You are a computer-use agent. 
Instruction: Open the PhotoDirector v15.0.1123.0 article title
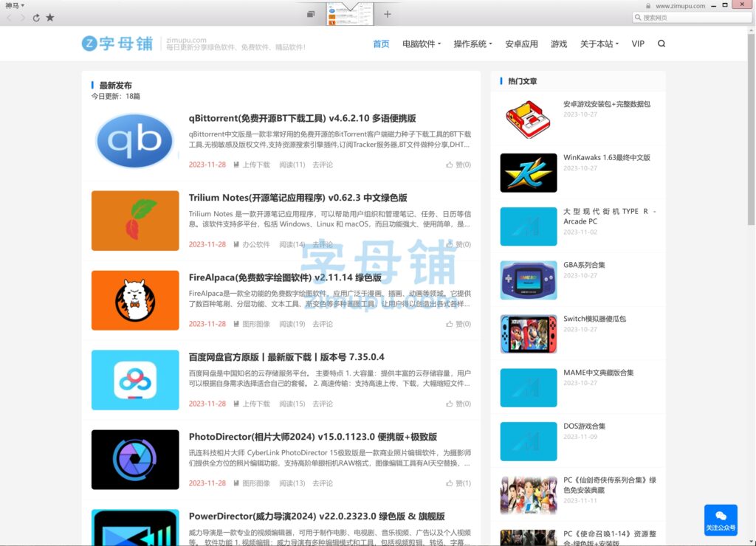(x=313, y=437)
